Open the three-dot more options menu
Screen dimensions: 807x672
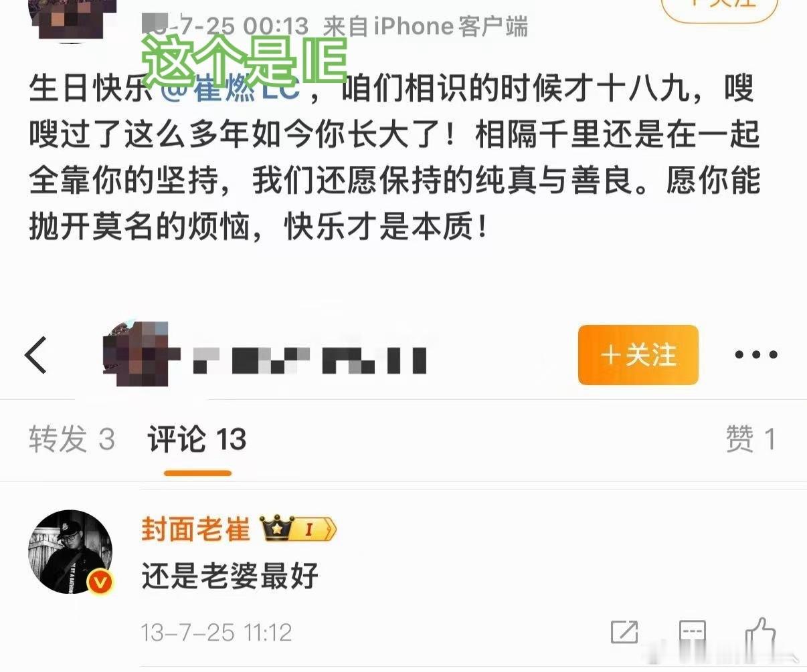(756, 355)
